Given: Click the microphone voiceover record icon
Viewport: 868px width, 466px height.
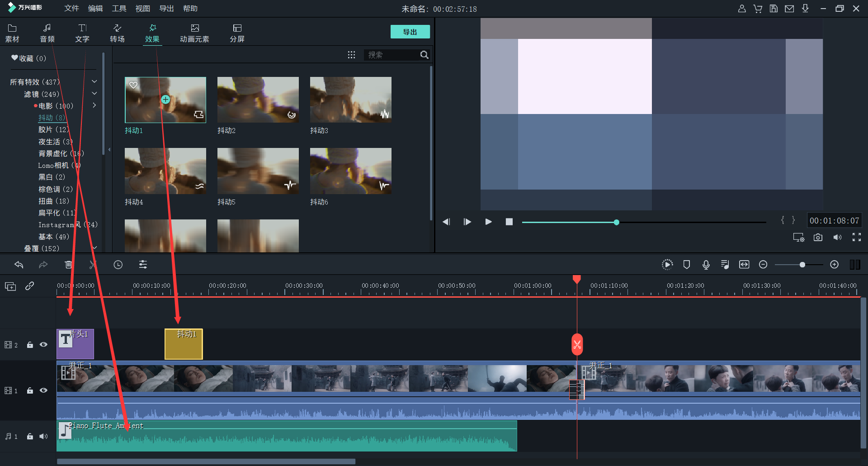Looking at the screenshot, I should tap(706, 265).
